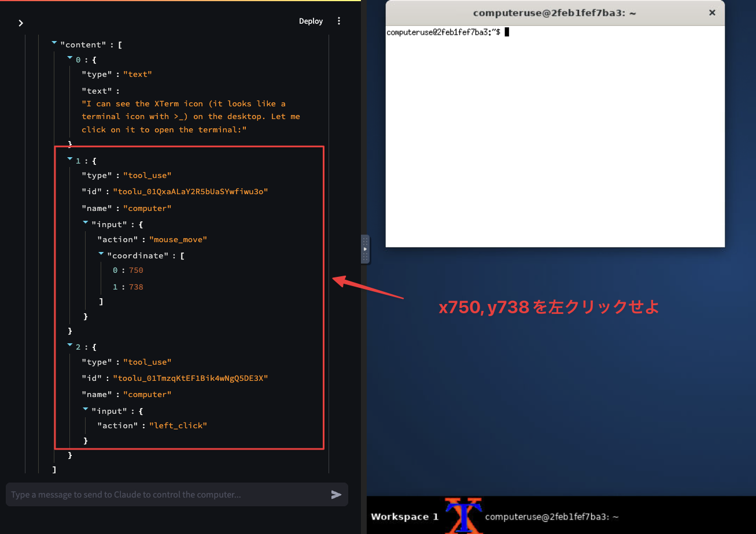This screenshot has height=534, width=756.
Task: Close the xterm terminal window
Action: (712, 12)
